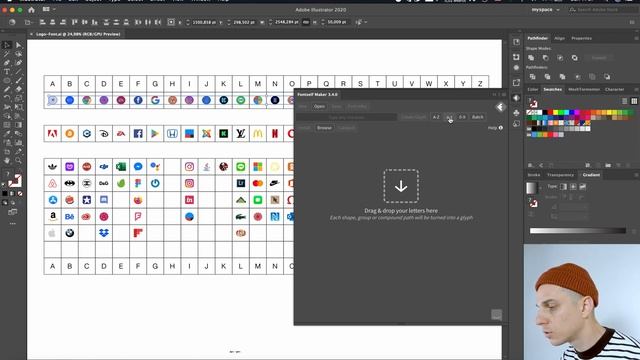This screenshot has width=640, height=360.
Task: Click the Fontself 'Type any character' field
Action: click(347, 117)
